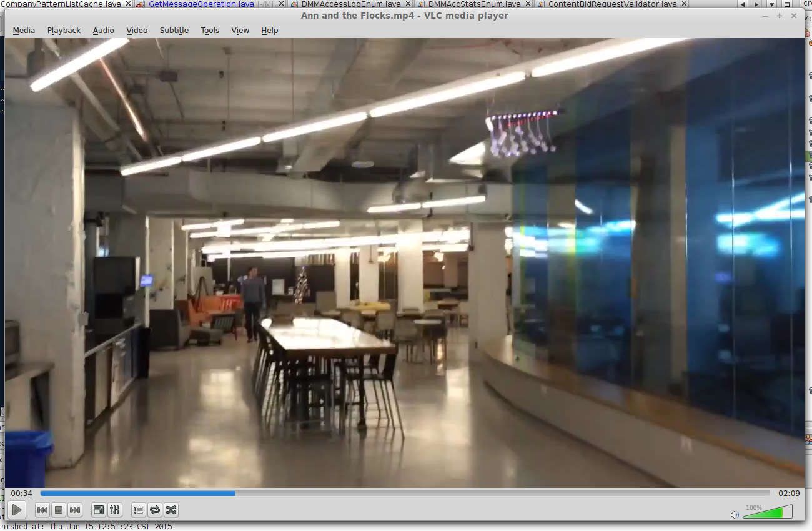Open the Media menu
Image resolution: width=812 pixels, height=531 pixels.
click(24, 30)
